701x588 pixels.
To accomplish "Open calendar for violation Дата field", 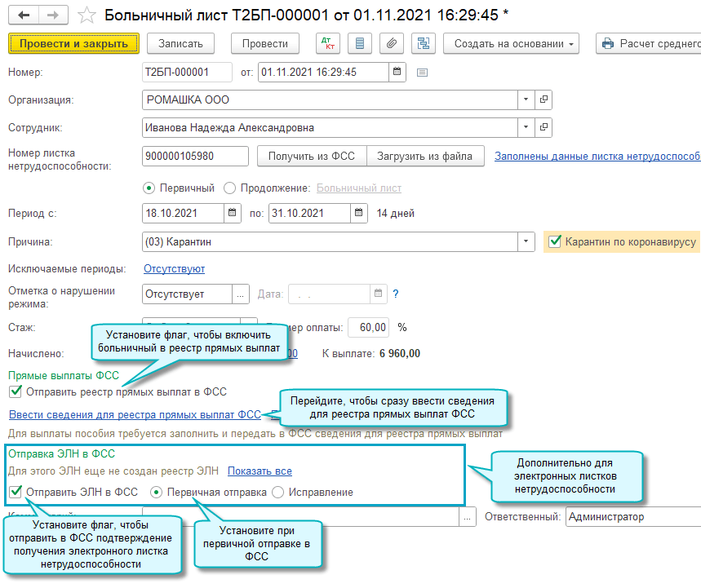I will [378, 294].
